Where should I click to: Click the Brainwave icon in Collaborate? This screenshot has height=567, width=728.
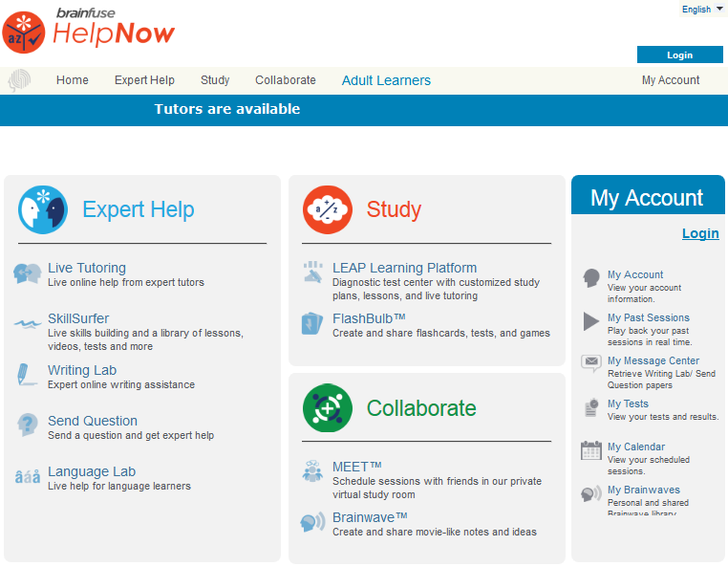coord(312,522)
